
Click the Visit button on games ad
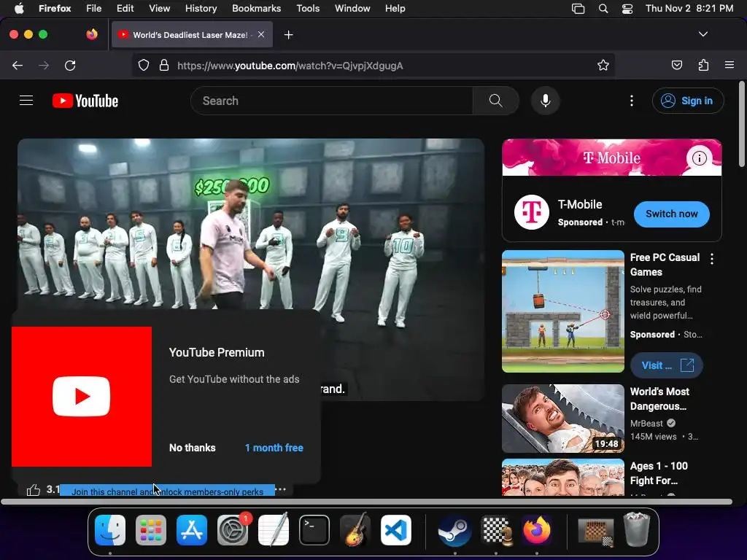(667, 365)
